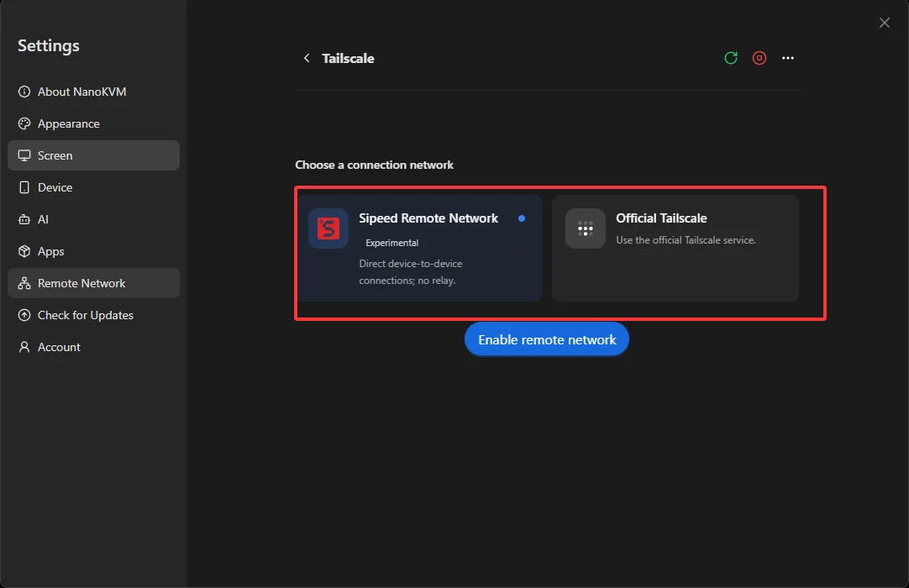Click the red stop icon

[759, 58]
